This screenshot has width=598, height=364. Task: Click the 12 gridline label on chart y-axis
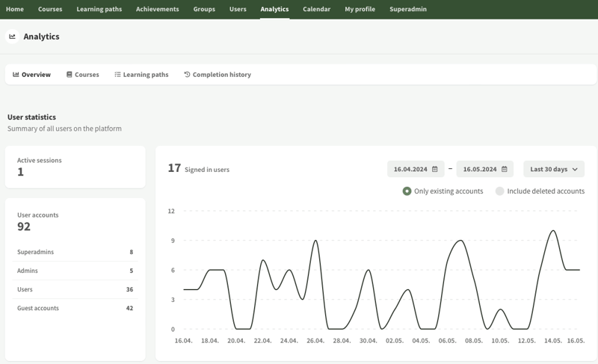pyautogui.click(x=171, y=212)
